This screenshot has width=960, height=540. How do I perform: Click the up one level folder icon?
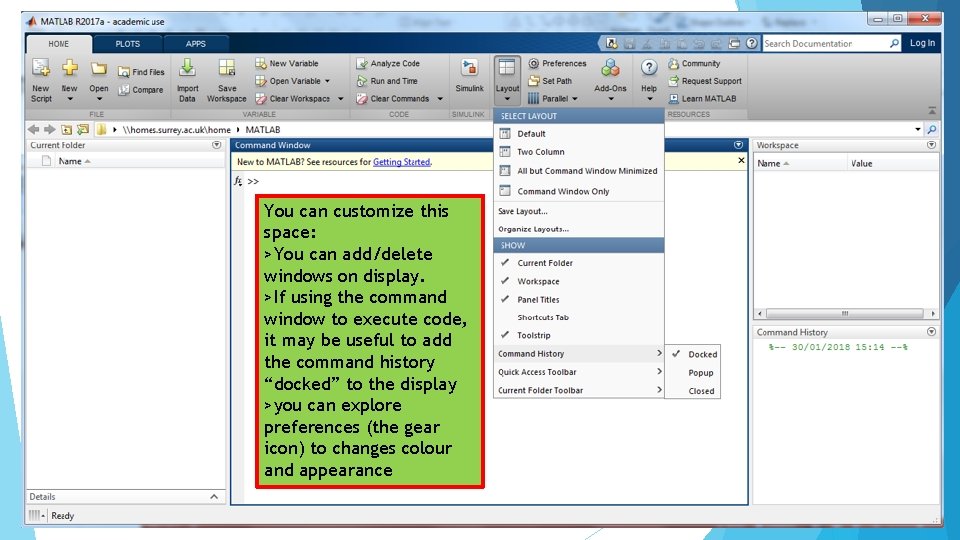[x=66, y=129]
